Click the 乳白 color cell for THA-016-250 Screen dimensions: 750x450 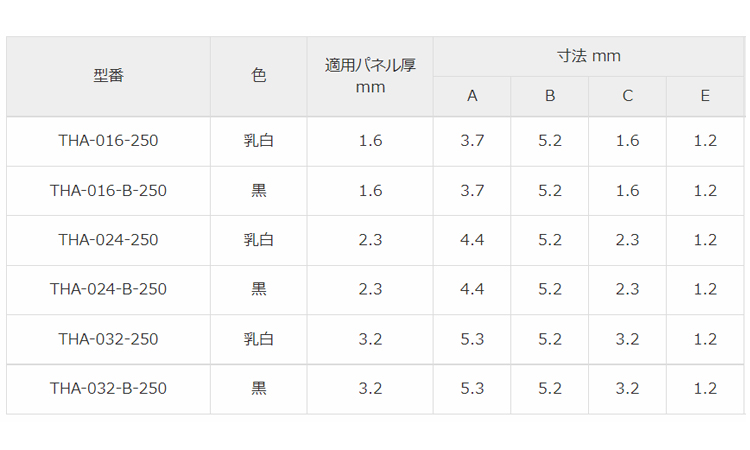pos(258,141)
